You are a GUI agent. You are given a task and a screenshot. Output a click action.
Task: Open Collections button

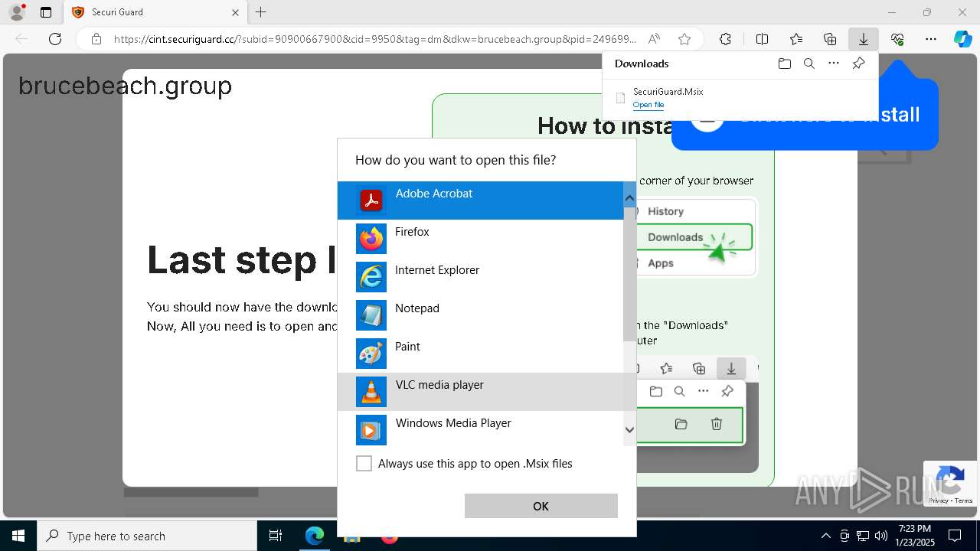coord(830,39)
